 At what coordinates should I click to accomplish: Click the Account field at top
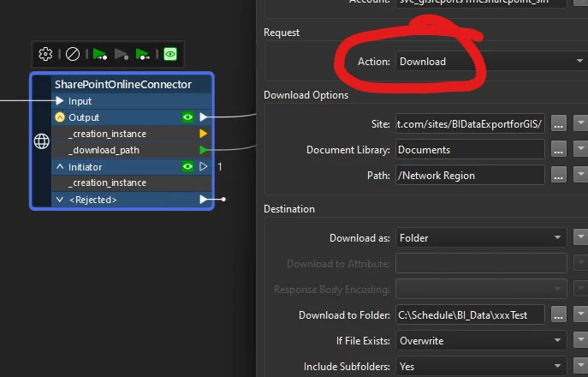pos(481,3)
